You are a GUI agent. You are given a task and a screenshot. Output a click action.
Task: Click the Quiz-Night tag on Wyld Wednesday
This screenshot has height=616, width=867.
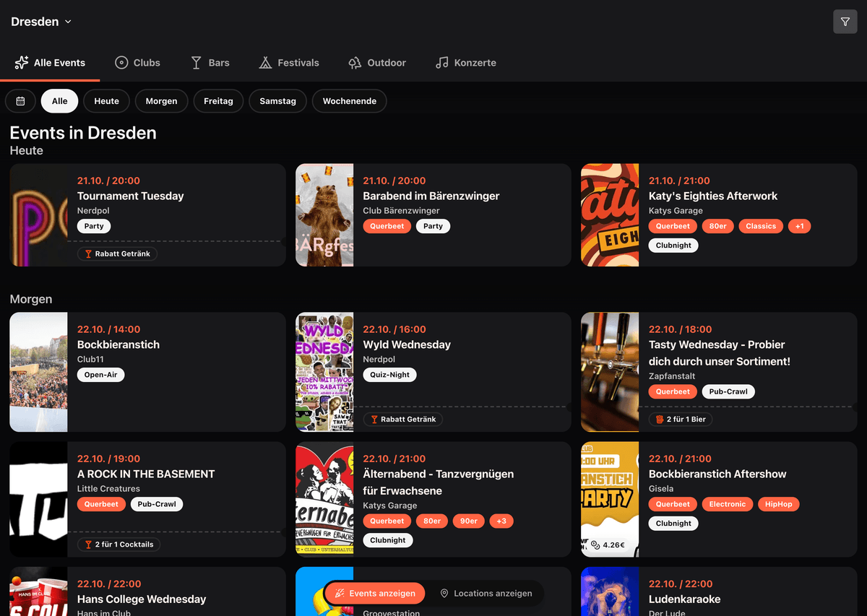pos(390,375)
